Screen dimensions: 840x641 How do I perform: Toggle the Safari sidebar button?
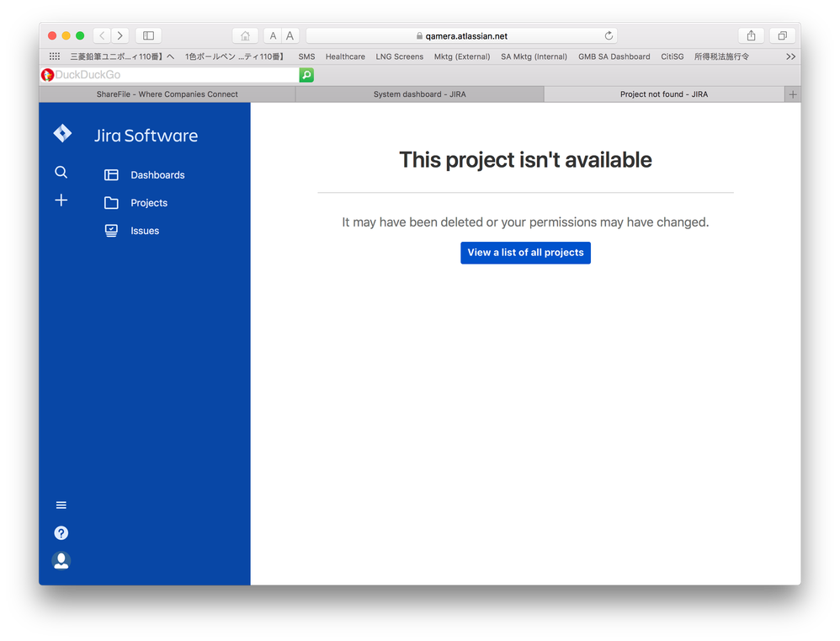tap(148, 35)
